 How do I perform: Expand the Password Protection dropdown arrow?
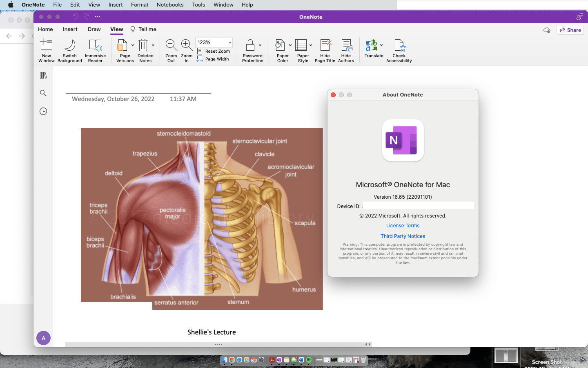click(x=260, y=45)
